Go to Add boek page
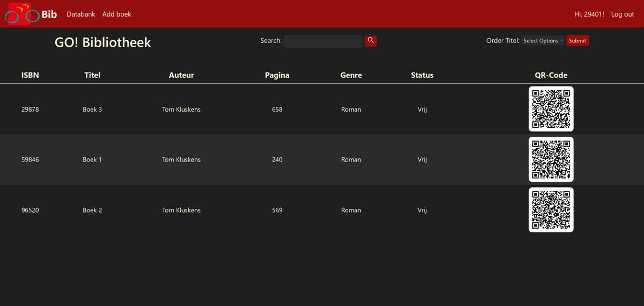The width and height of the screenshot is (644, 306). coord(116,14)
